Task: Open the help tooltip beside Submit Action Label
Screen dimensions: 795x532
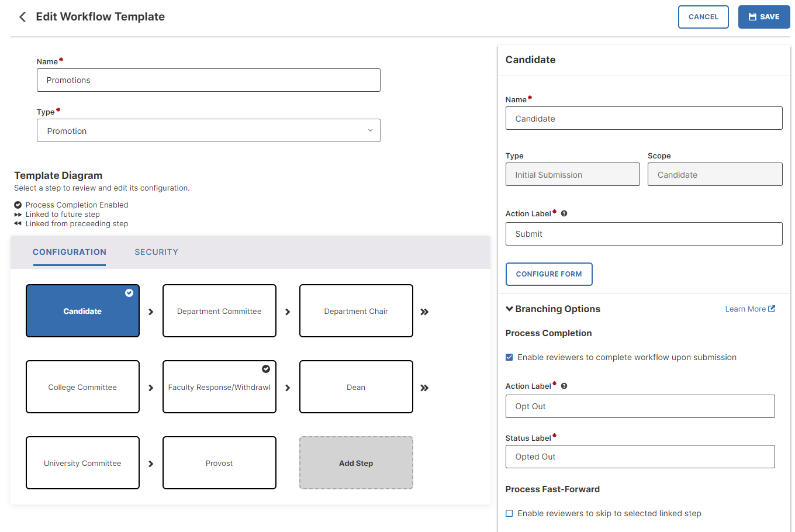Action: pos(563,213)
